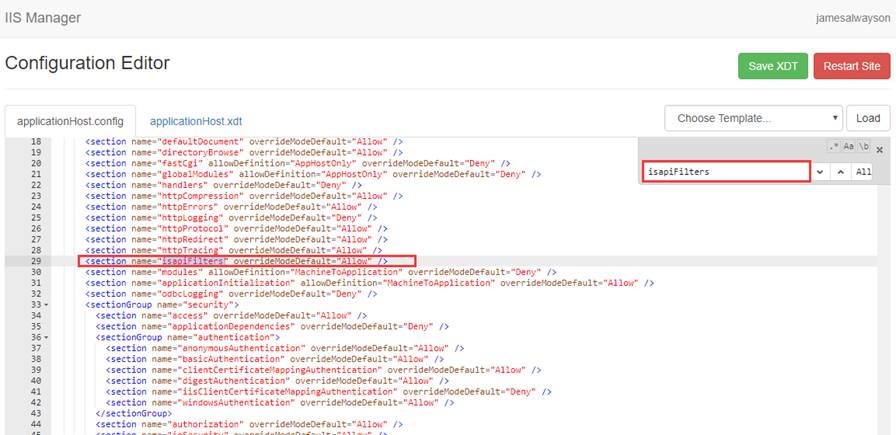Click line number 29 in the gutter
Screen dimensions: 896x435
pos(36,261)
